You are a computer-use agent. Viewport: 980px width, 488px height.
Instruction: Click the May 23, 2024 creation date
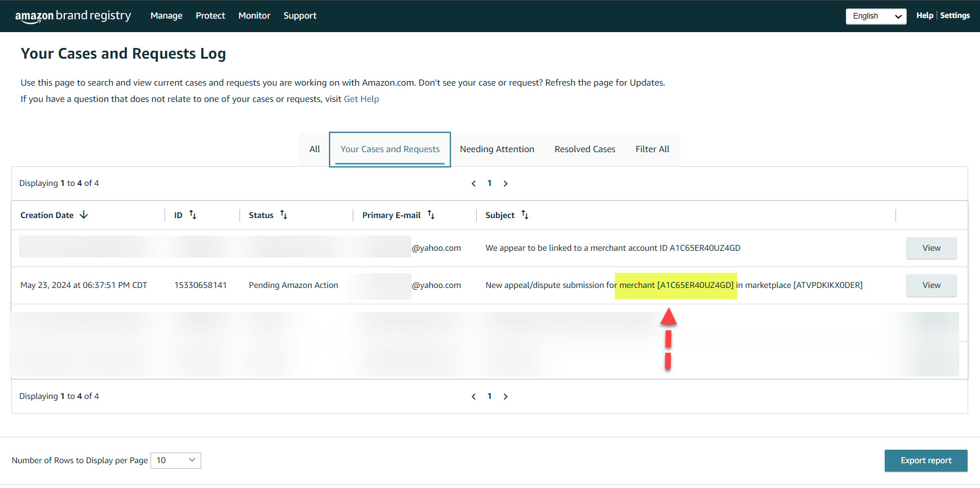click(x=83, y=285)
